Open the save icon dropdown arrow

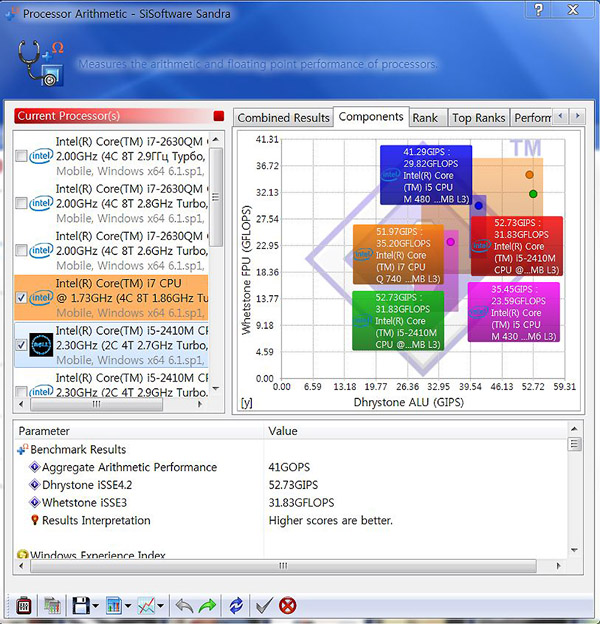pyautogui.click(x=96, y=606)
